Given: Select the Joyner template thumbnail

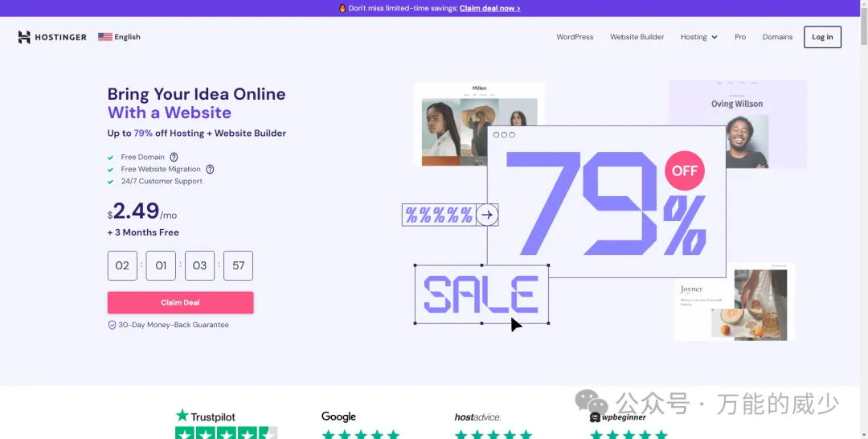Looking at the screenshot, I should (x=734, y=302).
